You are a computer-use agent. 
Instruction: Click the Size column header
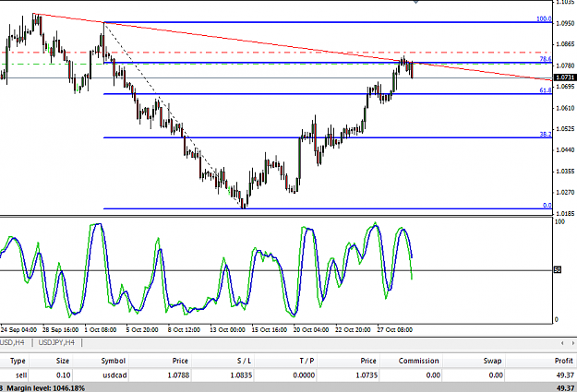point(63,361)
